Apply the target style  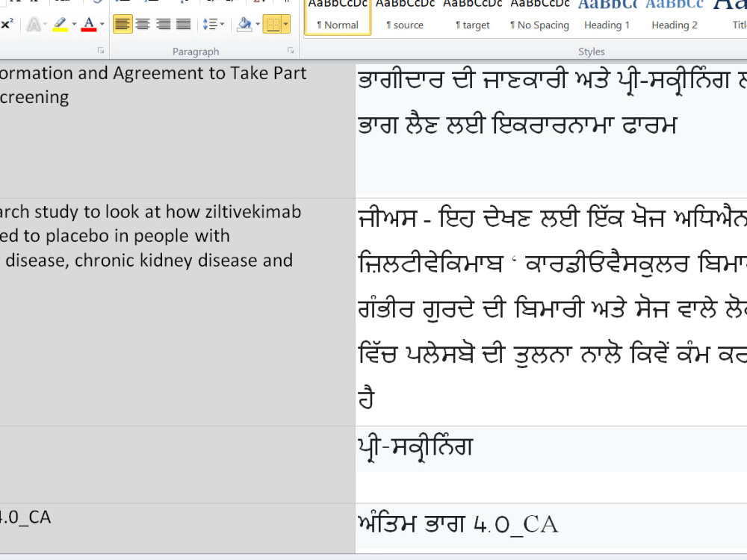coord(473,17)
